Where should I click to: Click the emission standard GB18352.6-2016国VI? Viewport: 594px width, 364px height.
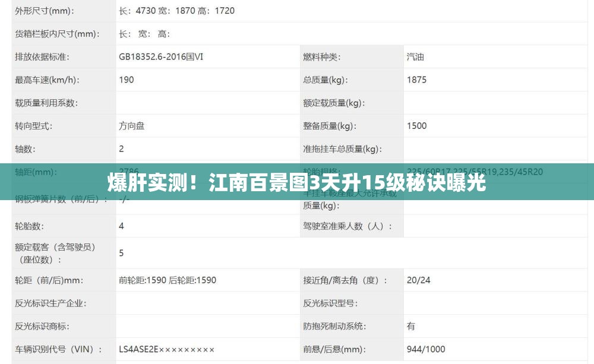click(x=166, y=57)
